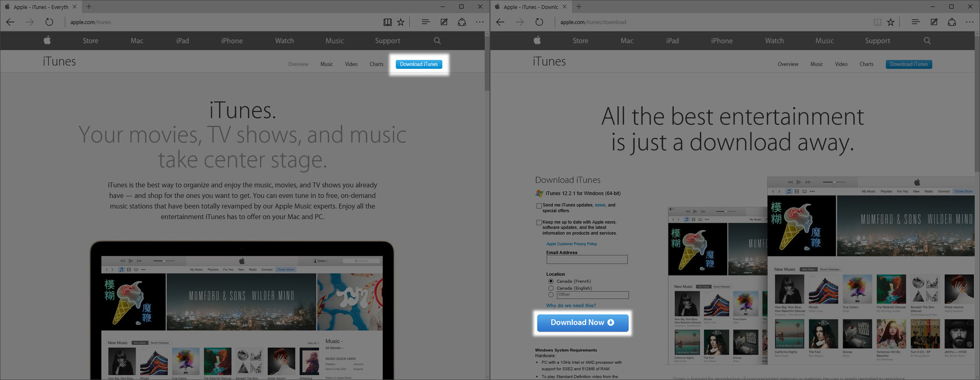980x380 pixels.
Task: Open Watch in the right window's nav bar
Action: click(x=774, y=41)
